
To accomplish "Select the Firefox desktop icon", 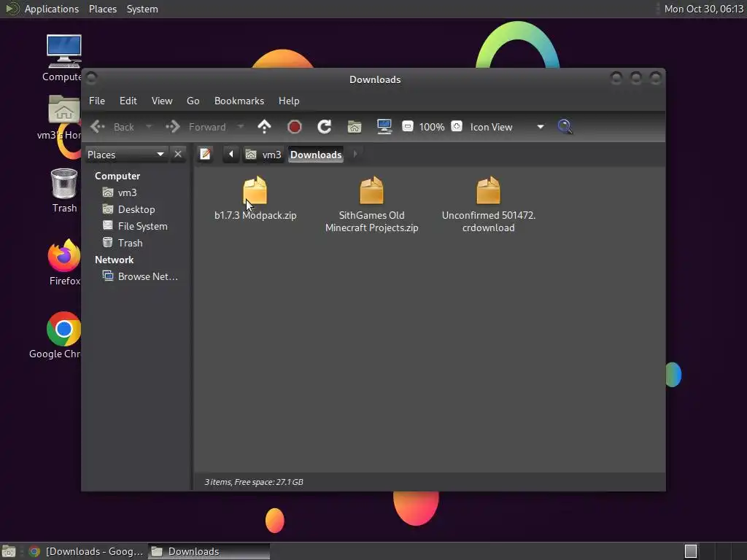I will pos(64,262).
